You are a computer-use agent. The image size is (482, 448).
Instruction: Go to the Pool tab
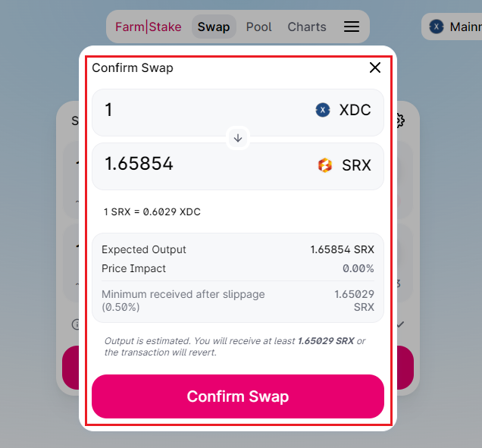259,27
